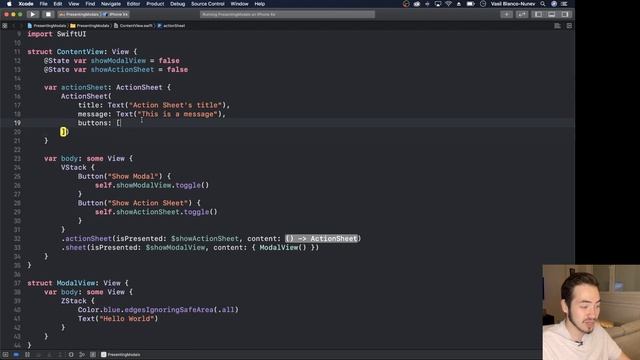640x360 pixels.
Task: Open the Editor menu
Action: click(133, 4)
